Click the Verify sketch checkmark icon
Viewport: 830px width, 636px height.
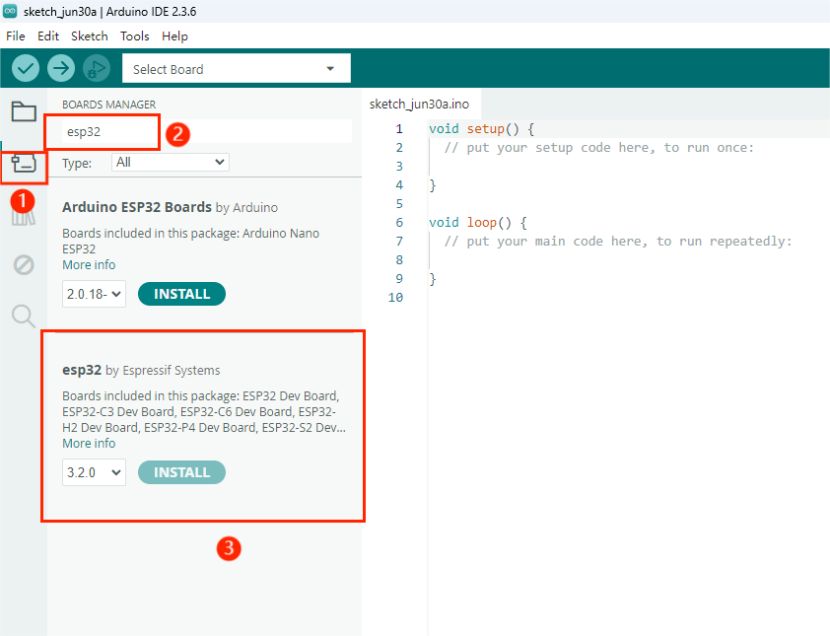25,68
